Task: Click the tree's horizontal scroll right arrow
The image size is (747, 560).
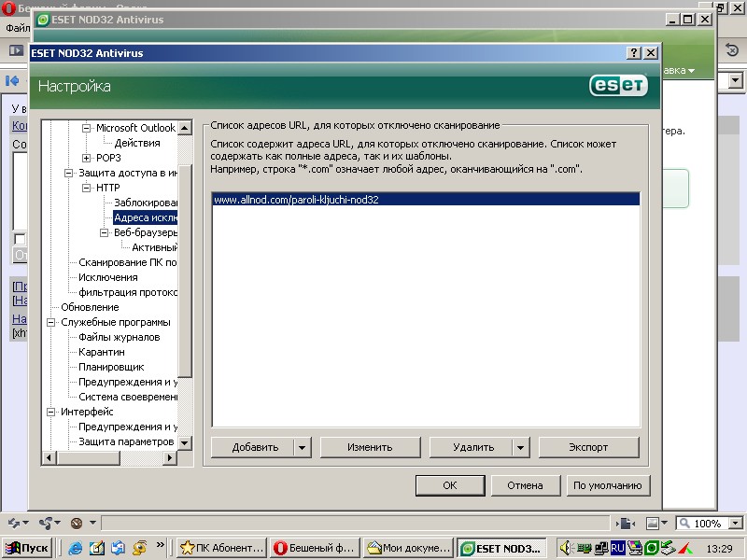Action: click(x=170, y=457)
